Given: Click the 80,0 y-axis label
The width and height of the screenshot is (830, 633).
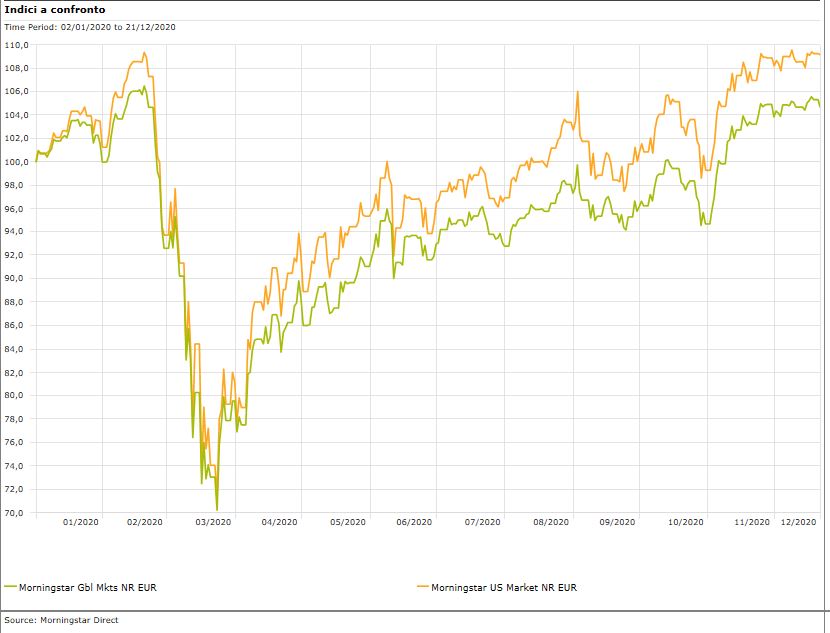Looking at the screenshot, I should click(16, 396).
